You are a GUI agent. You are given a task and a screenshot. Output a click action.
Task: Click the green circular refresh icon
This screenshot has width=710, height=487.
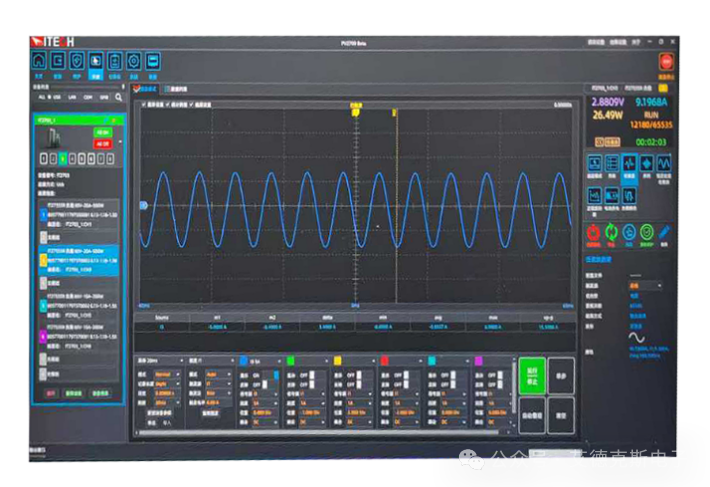click(611, 233)
